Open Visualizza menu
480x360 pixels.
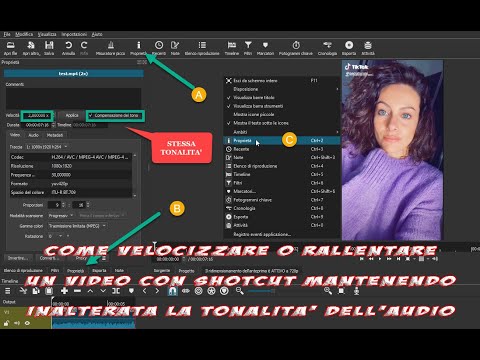pos(47,34)
